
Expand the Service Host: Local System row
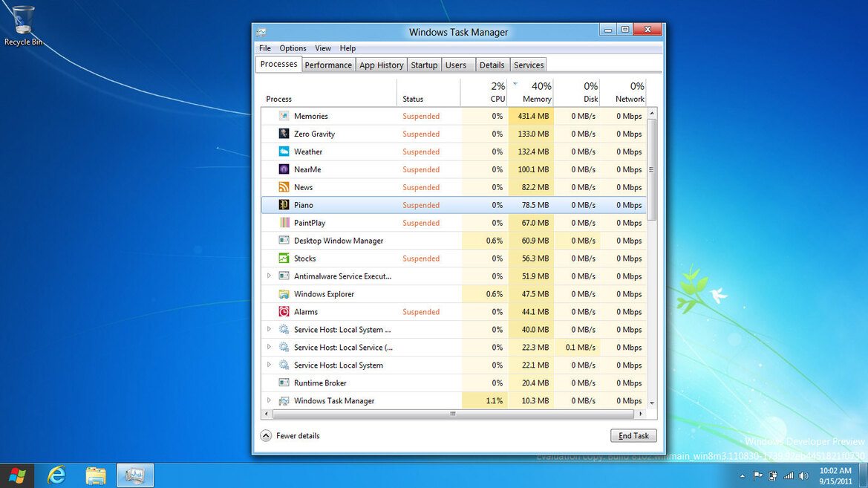[269, 365]
